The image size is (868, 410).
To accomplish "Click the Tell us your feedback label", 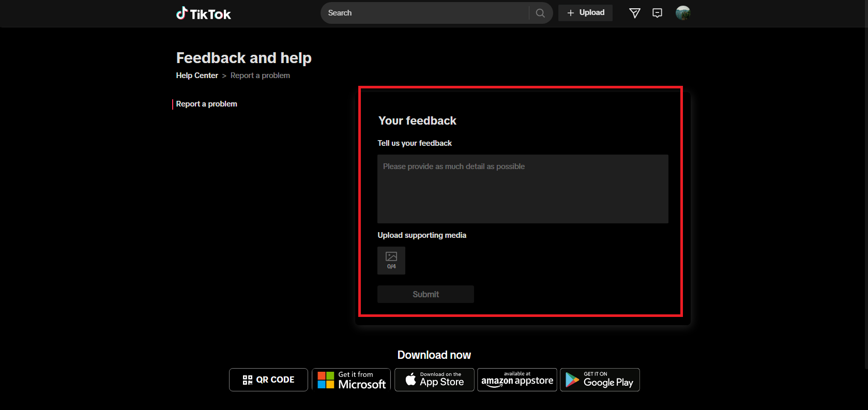I will point(415,143).
